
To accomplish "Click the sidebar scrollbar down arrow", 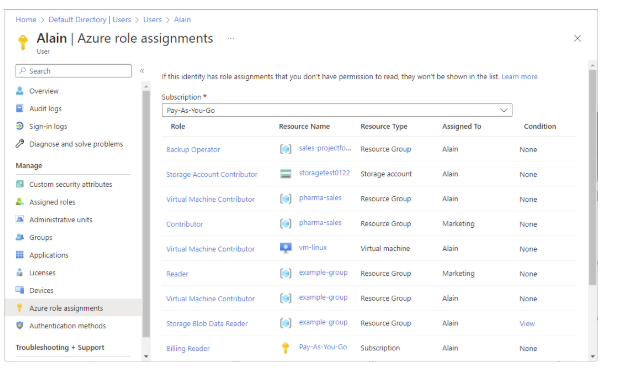I will [x=146, y=356].
